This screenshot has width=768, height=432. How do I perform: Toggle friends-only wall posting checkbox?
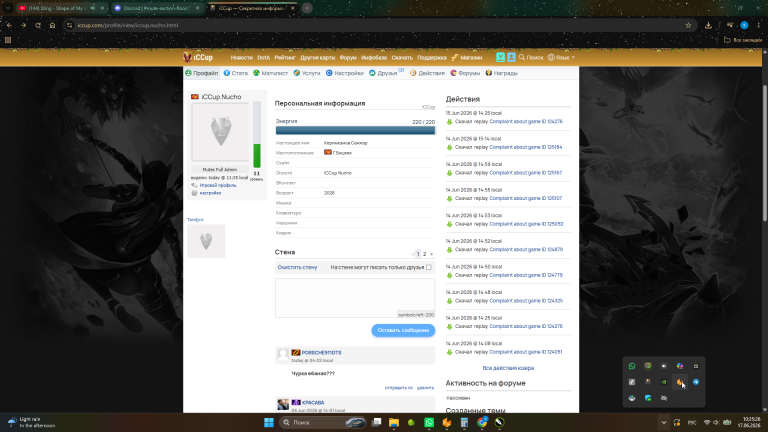click(x=429, y=267)
